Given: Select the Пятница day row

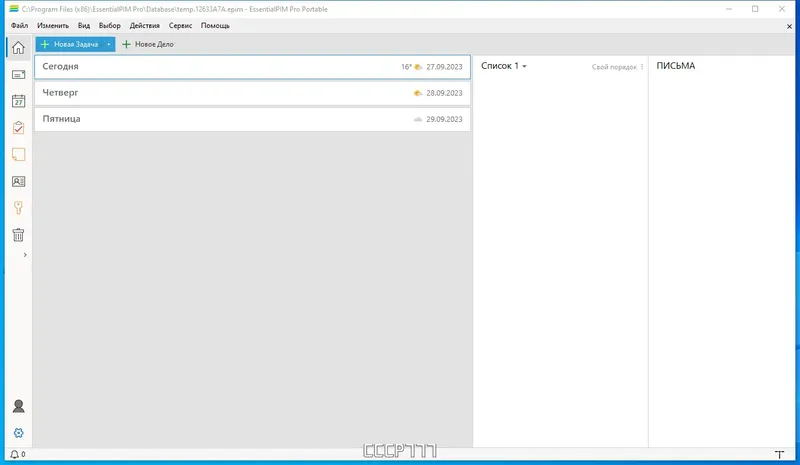Looking at the screenshot, I should 253,119.
